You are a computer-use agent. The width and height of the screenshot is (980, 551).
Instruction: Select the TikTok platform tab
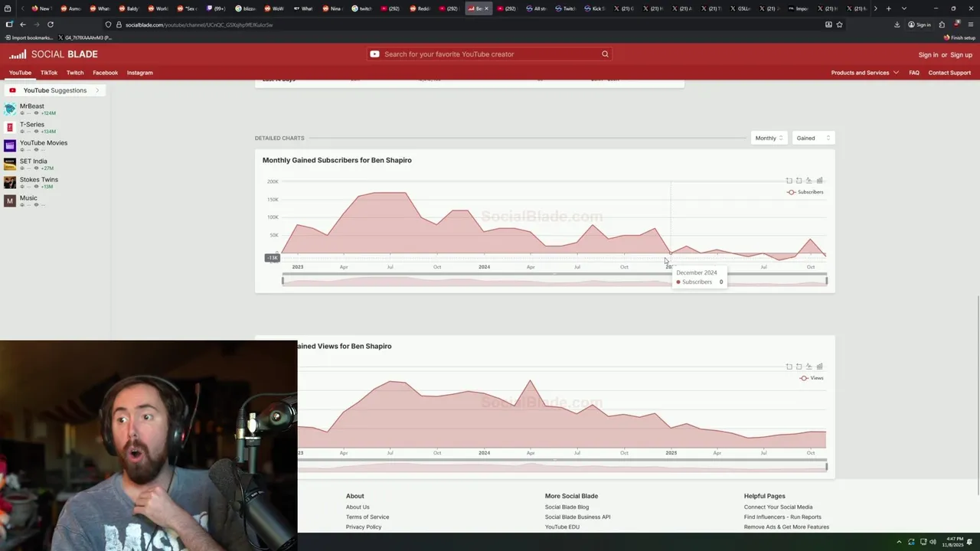(49, 73)
